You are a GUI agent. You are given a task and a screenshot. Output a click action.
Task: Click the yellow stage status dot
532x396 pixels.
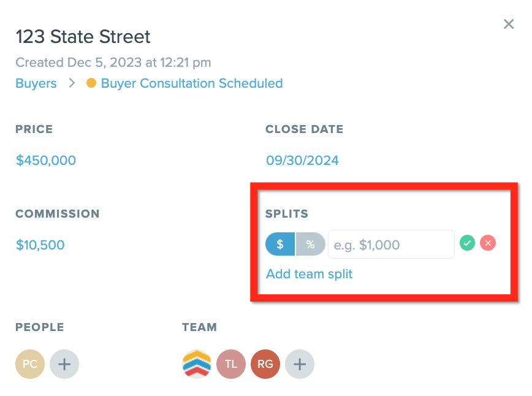(x=91, y=83)
